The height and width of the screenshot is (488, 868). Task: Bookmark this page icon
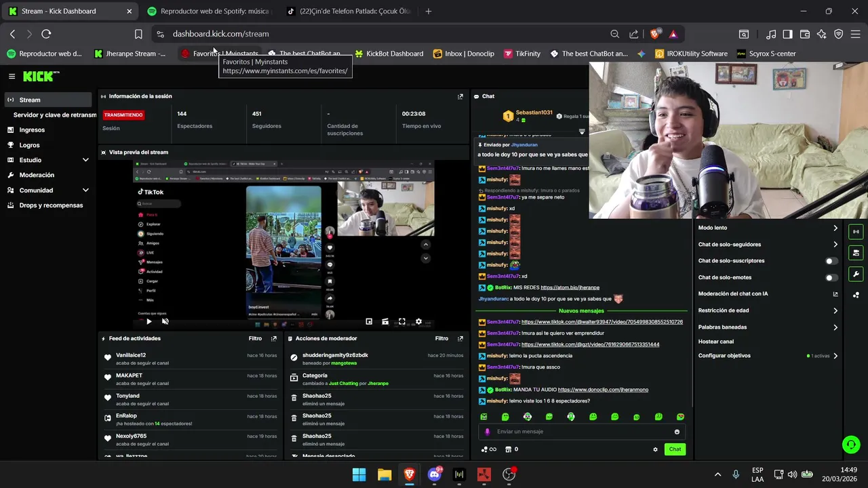[138, 34]
